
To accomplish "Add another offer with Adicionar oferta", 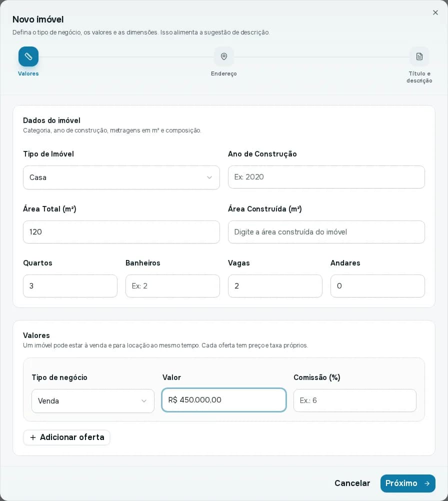I will (67, 437).
